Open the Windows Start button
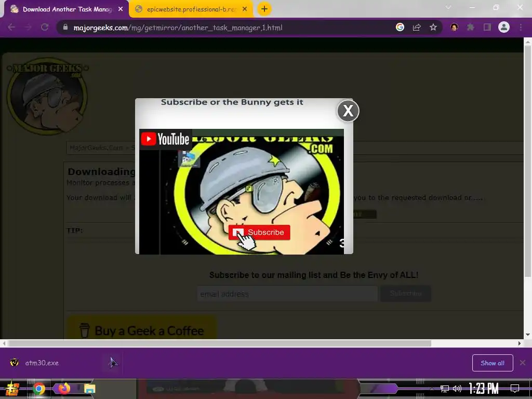The width and height of the screenshot is (532, 399). (12, 389)
